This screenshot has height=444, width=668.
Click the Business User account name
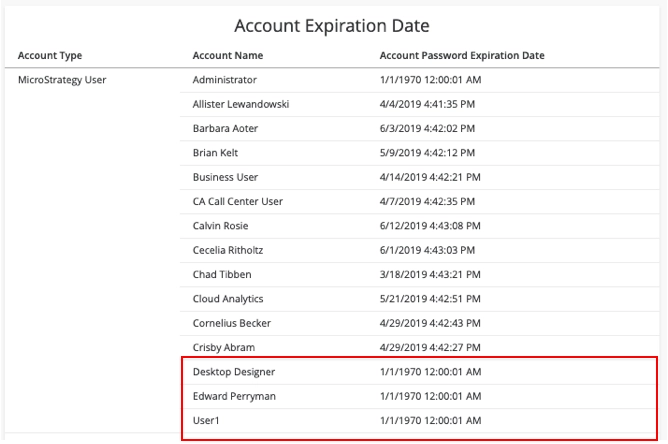[225, 177]
